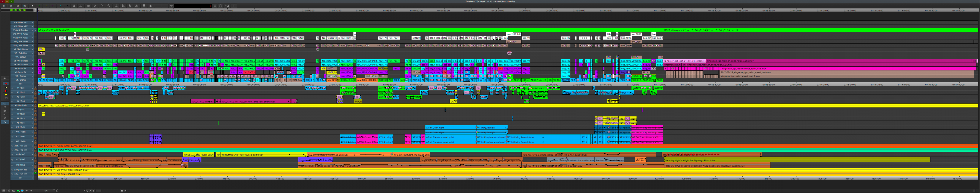Open the timeline settings gear icon
This screenshot has width=980, height=193.
[x=227, y=6]
